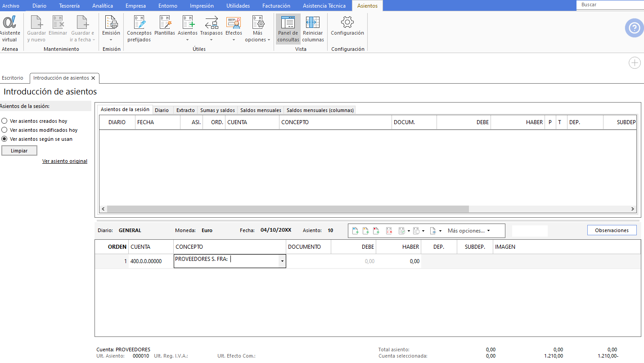This screenshot has width=644, height=363.
Task: Open the Tesorería ribbon tab
Action: coord(69,6)
